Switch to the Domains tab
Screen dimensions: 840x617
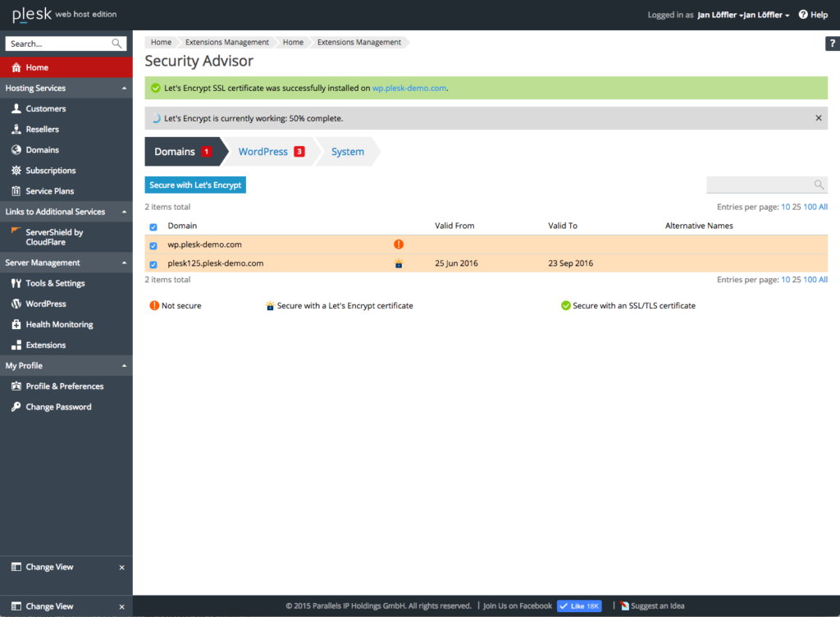tap(183, 152)
